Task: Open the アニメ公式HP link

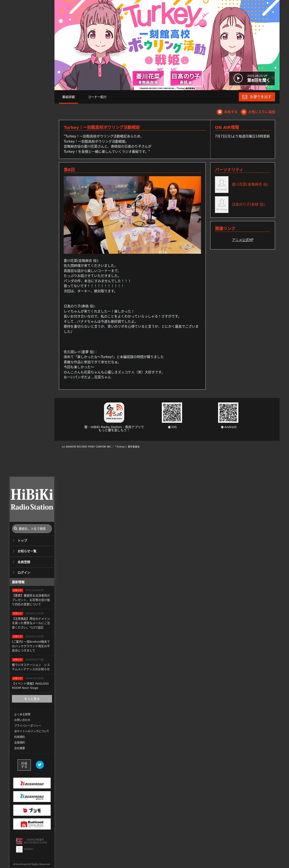Action: point(243,240)
